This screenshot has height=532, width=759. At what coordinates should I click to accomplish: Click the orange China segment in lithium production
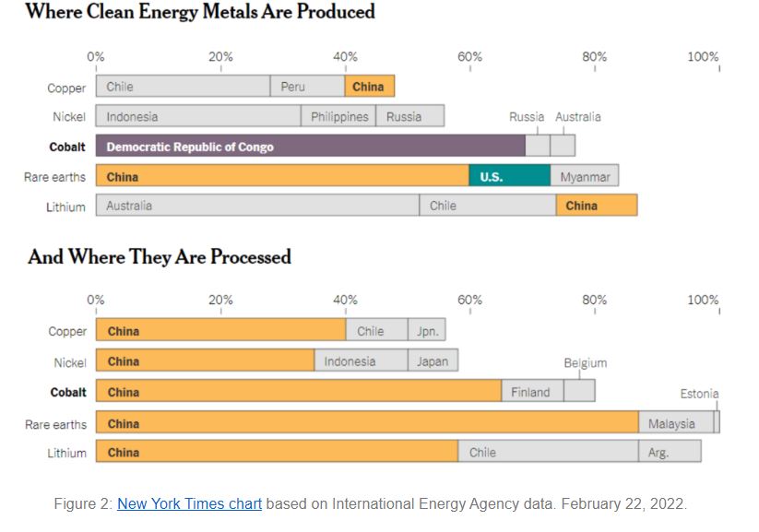coord(596,206)
